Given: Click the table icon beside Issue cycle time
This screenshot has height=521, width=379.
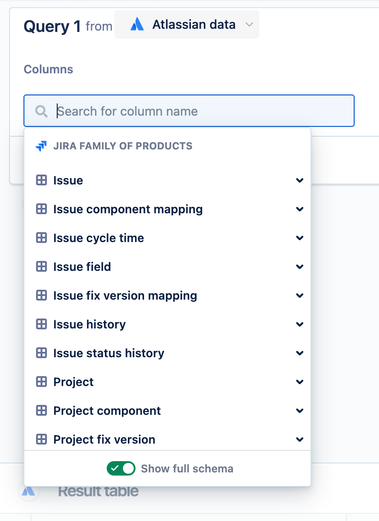Looking at the screenshot, I should [41, 238].
